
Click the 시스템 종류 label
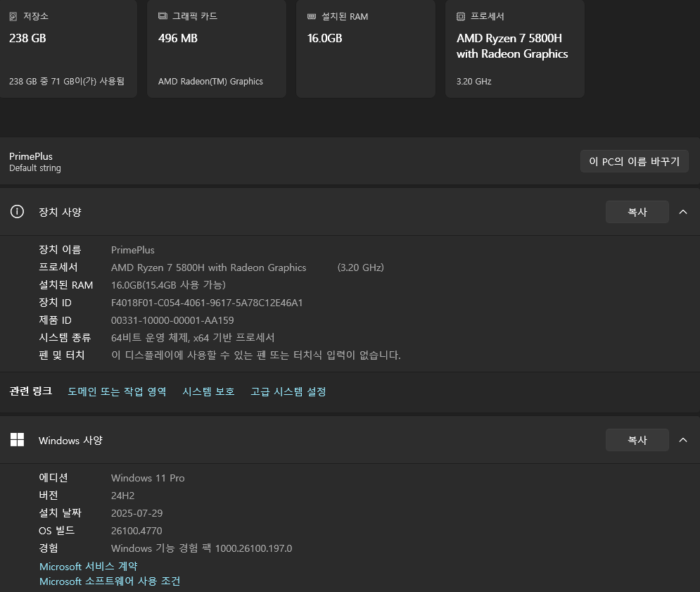pos(65,338)
